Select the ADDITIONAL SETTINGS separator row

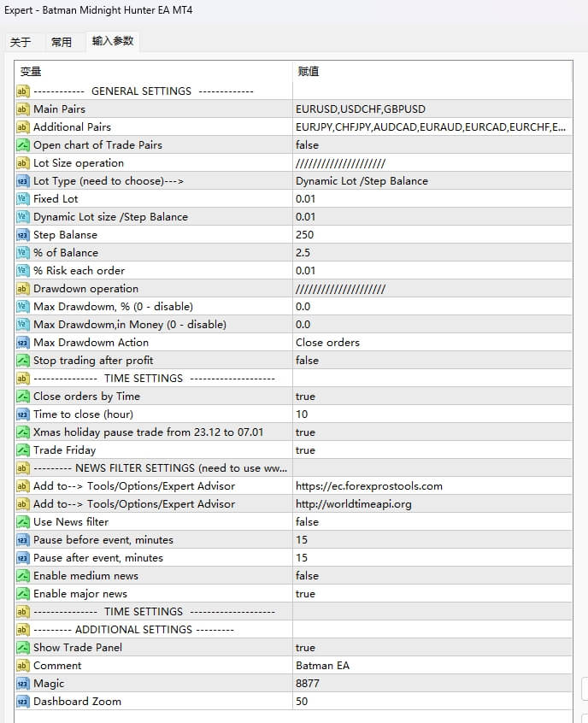pyautogui.click(x=294, y=630)
